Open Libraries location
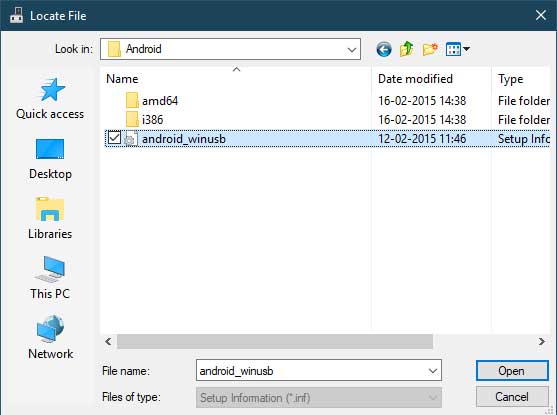Viewport: 557px width, 415px height. [50, 219]
